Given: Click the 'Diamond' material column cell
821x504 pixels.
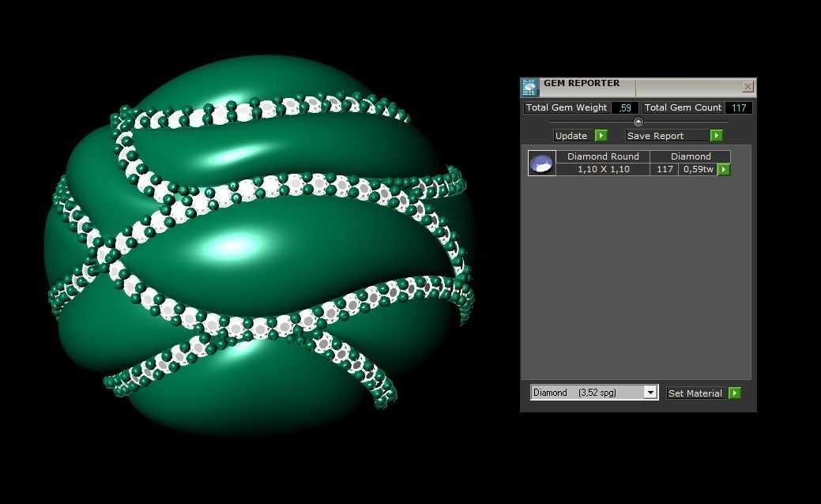Looking at the screenshot, I should pyautogui.click(x=691, y=156).
